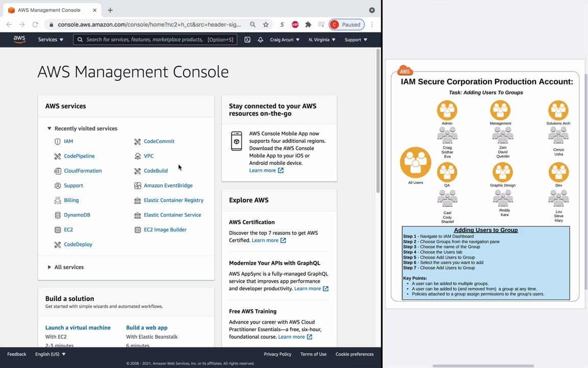Click the diagram window's vertical scrollbar
Image resolution: width=588 pixels, height=368 pixels.
[586, 182]
